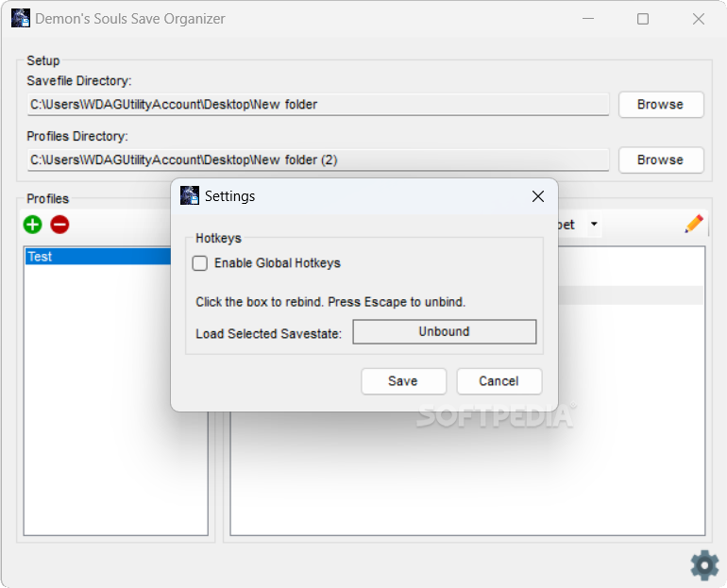The height and width of the screenshot is (588, 727).
Task: Remove profile with the red minus icon
Action: [x=59, y=225]
